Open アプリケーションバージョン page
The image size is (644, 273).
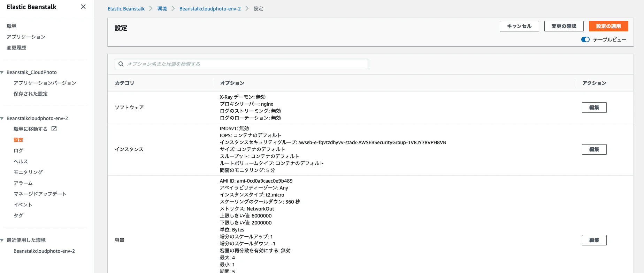pyautogui.click(x=45, y=83)
